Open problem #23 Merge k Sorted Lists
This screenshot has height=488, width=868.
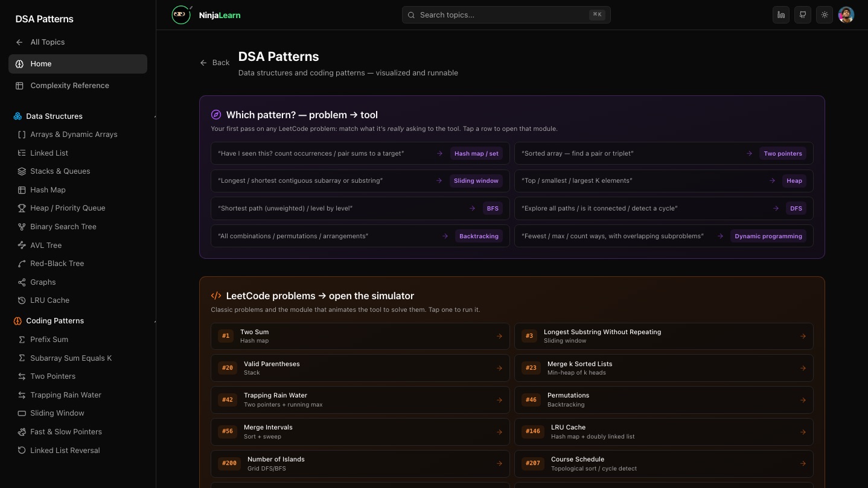(x=664, y=368)
